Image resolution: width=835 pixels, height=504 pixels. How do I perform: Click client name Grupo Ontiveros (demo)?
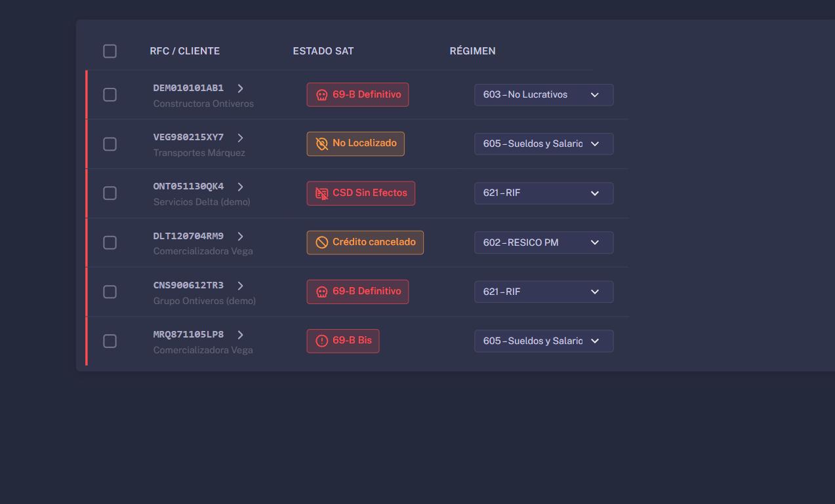pos(205,301)
